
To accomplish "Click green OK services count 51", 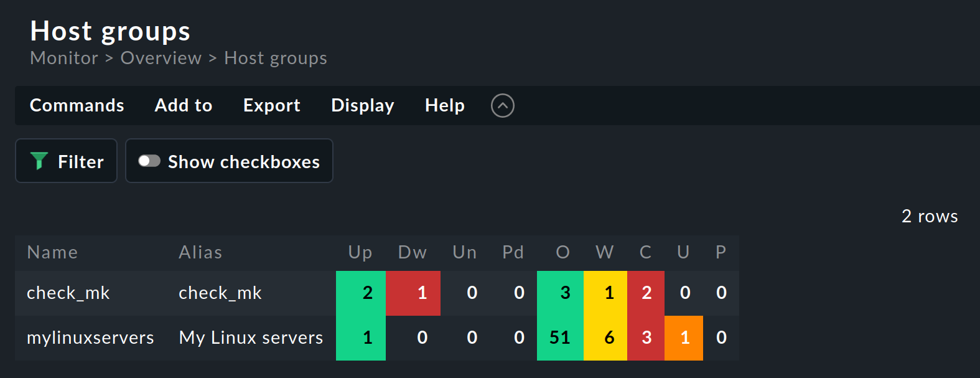I will (559, 338).
